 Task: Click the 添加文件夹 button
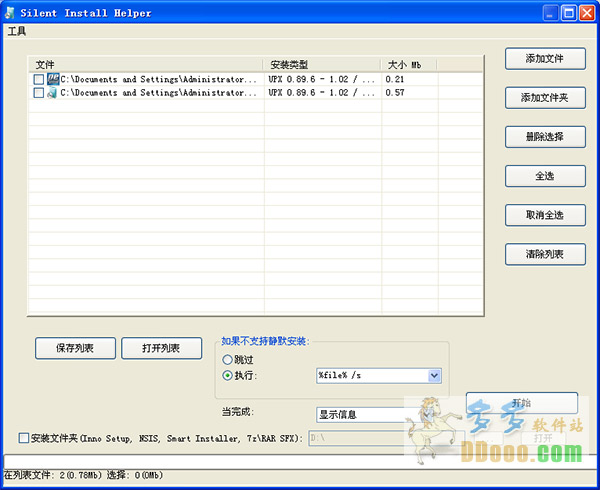pos(545,98)
